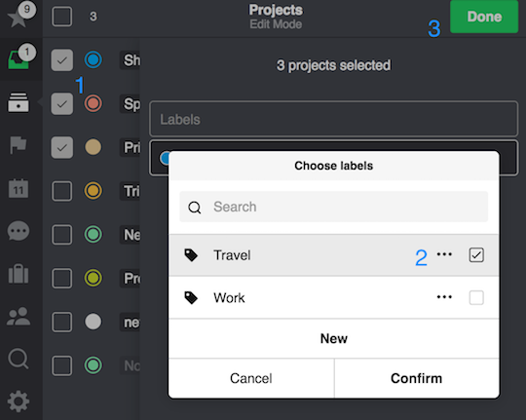Open the Work label more options menu
This screenshot has height=420, width=526.
[444, 297]
